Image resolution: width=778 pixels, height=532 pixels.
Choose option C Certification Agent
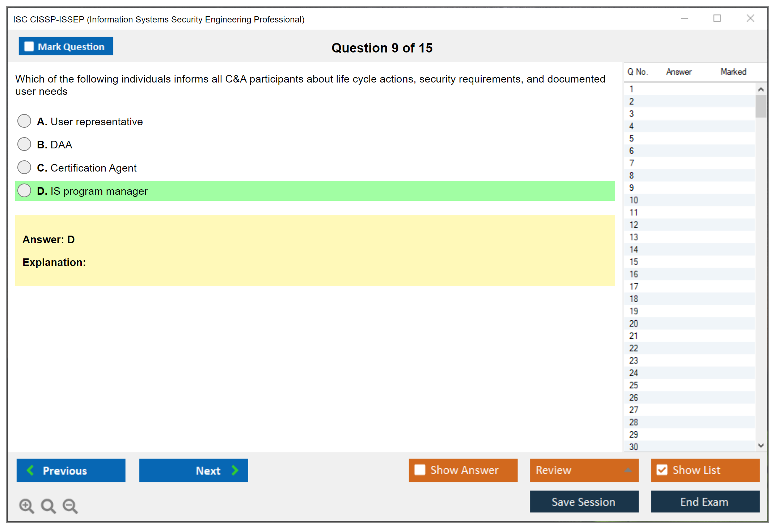(x=24, y=167)
